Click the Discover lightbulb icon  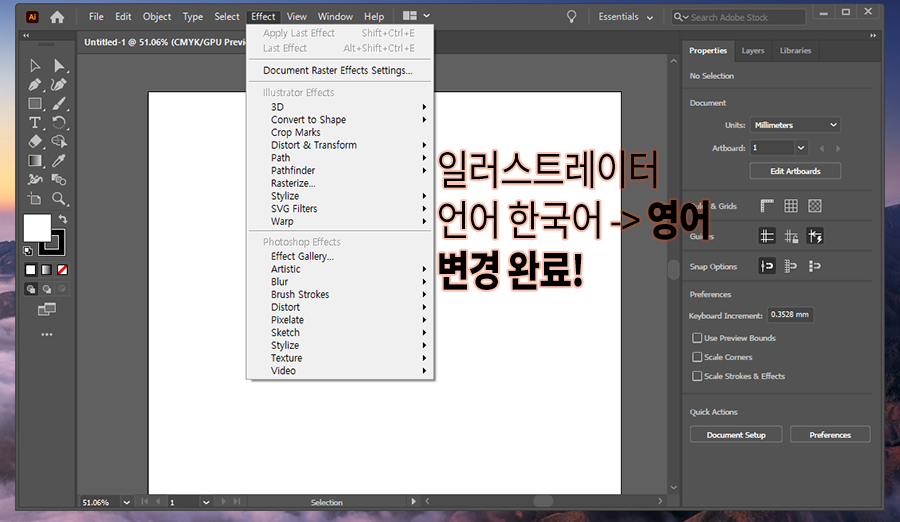click(x=571, y=17)
